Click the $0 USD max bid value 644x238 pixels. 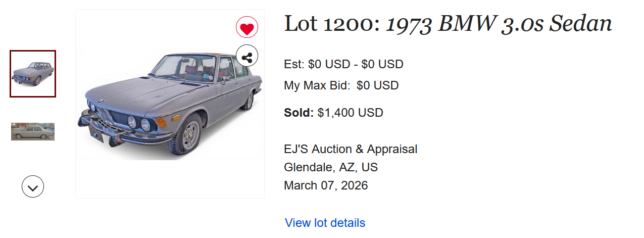click(377, 86)
